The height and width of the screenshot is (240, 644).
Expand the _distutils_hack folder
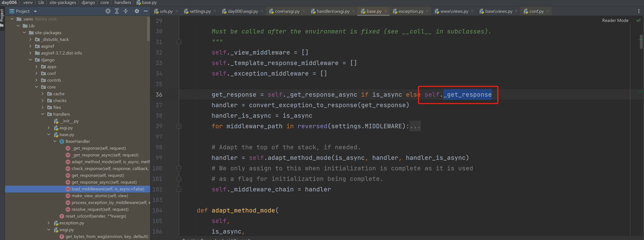pyautogui.click(x=30, y=39)
